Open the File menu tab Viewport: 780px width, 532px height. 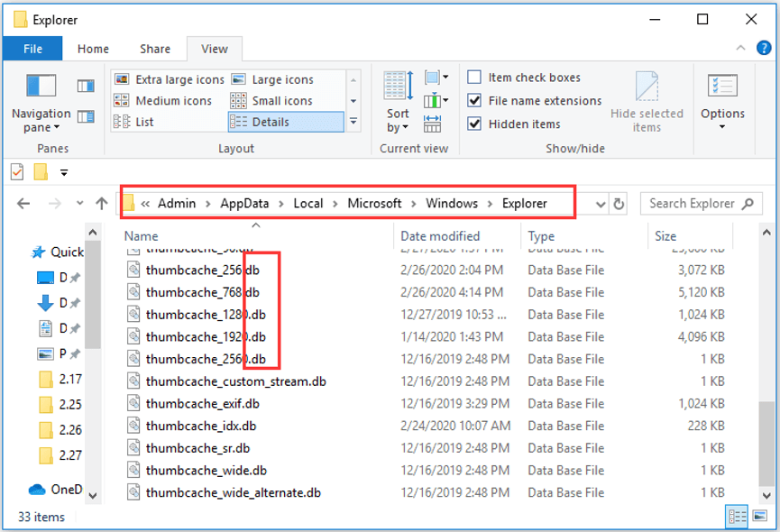click(x=32, y=49)
